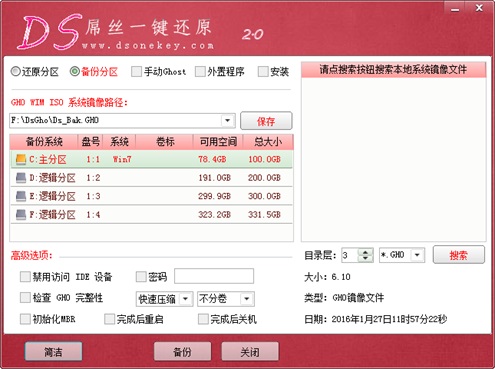The height and width of the screenshot is (369, 495).
Task: Click the 盘号 column header
Action: coord(90,142)
